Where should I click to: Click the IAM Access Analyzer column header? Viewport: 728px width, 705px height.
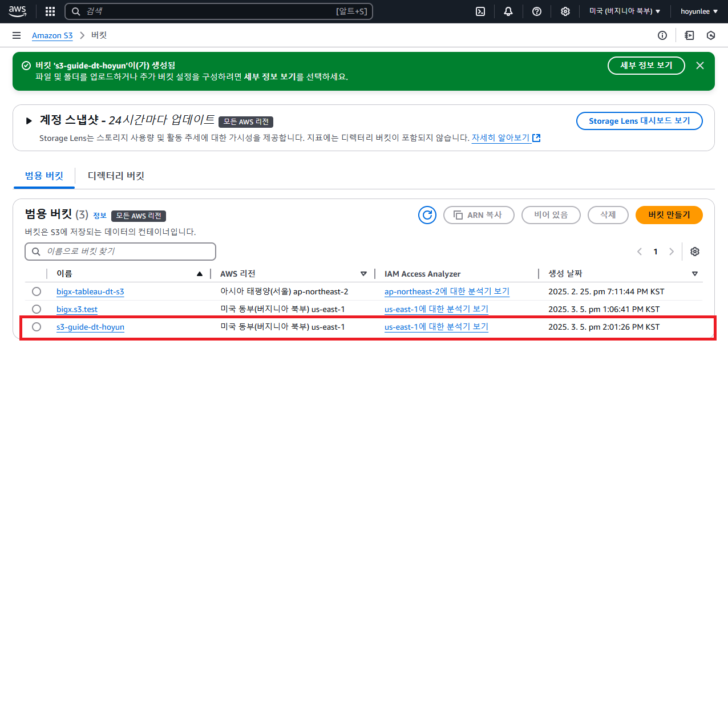(423, 274)
